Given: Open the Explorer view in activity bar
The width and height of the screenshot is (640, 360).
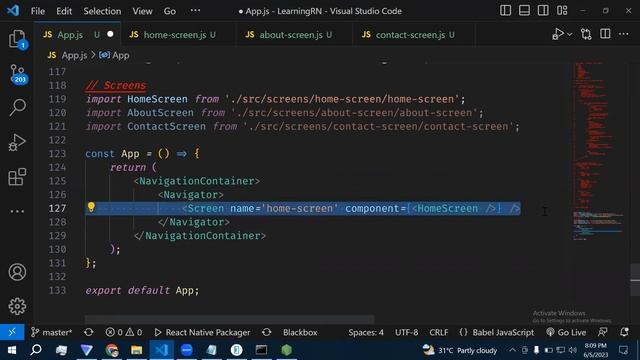Looking at the screenshot, I should tap(17, 39).
